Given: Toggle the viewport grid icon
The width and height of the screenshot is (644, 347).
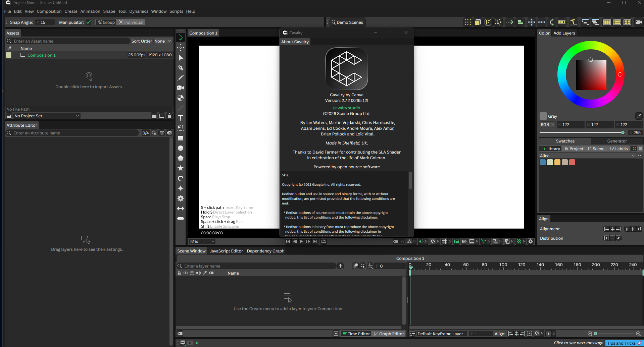Looking at the screenshot, I should pos(444,241).
